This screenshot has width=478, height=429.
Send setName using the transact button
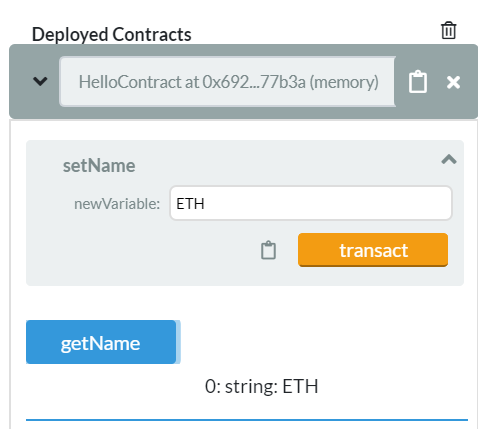(373, 250)
